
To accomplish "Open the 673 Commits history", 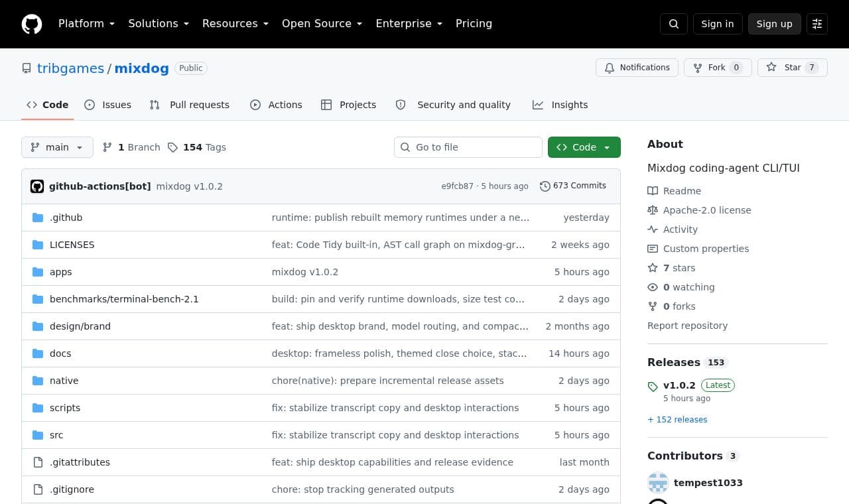I will (573, 186).
